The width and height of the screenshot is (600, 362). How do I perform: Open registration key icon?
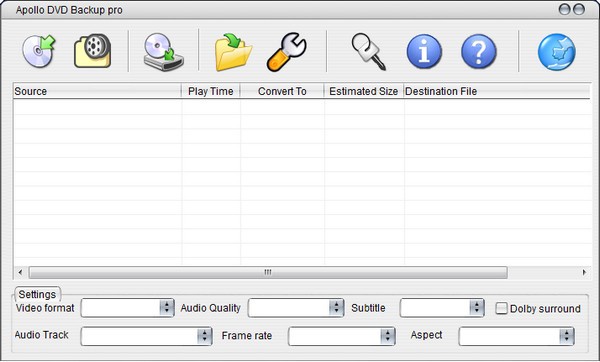[x=369, y=52]
